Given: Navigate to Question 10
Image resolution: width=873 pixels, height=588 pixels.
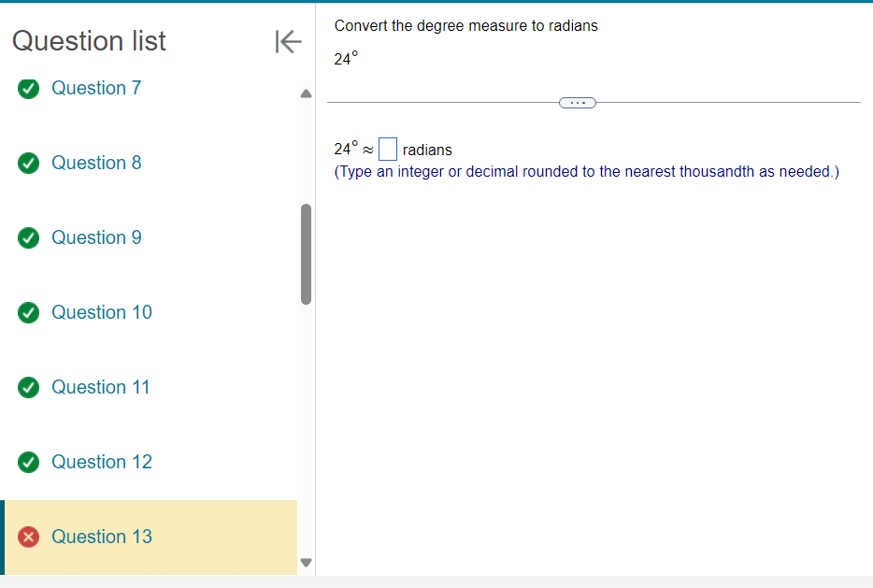Looking at the screenshot, I should [x=101, y=313].
